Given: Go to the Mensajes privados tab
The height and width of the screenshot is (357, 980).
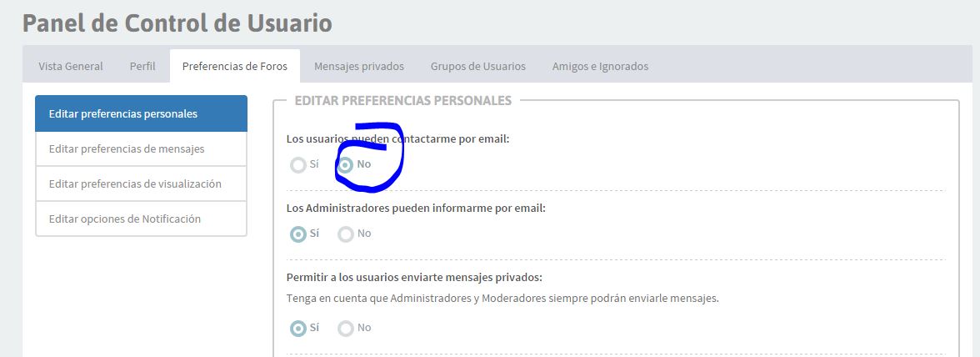Looking at the screenshot, I should [358, 66].
